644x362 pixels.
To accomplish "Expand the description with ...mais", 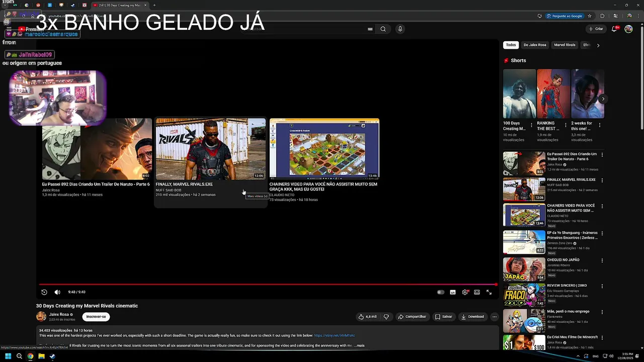I will pos(359,345).
